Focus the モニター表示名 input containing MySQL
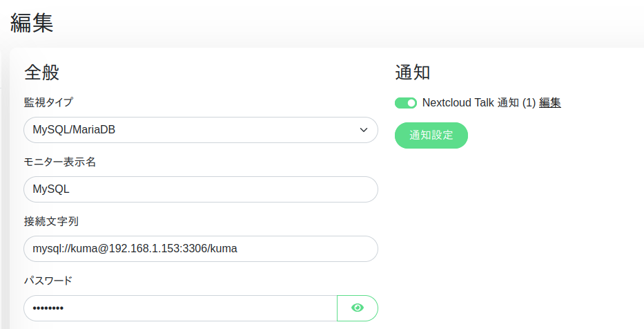 click(x=200, y=189)
